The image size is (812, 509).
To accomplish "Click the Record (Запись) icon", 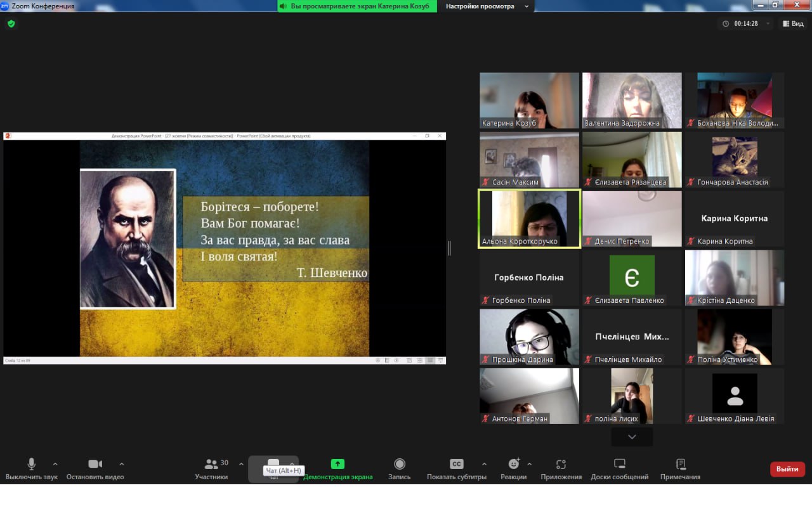I will point(400,465).
